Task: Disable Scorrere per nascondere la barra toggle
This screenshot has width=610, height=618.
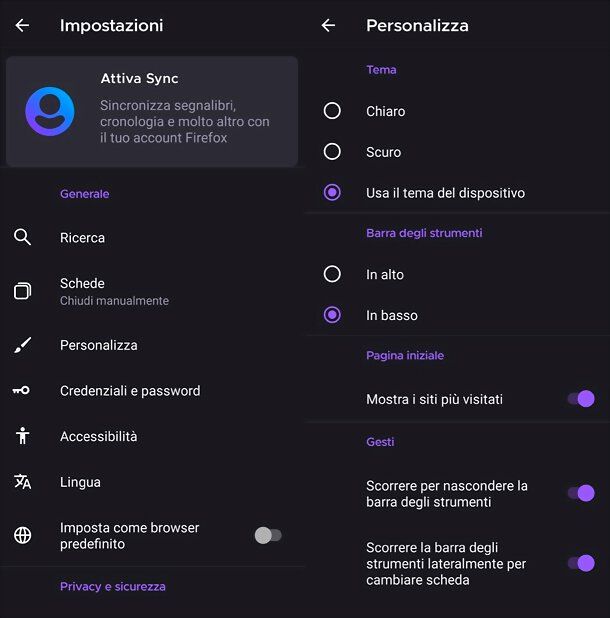Action: tap(581, 493)
